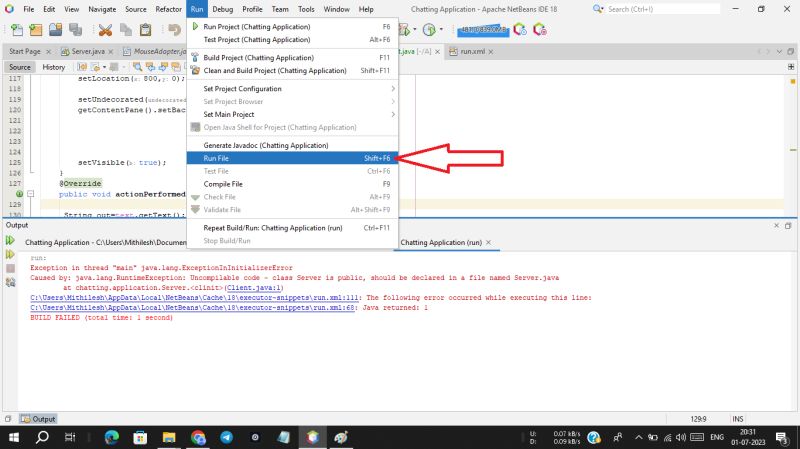Click the Debug Project toolbar icon
The image size is (800, 449).
pyautogui.click(x=404, y=30)
